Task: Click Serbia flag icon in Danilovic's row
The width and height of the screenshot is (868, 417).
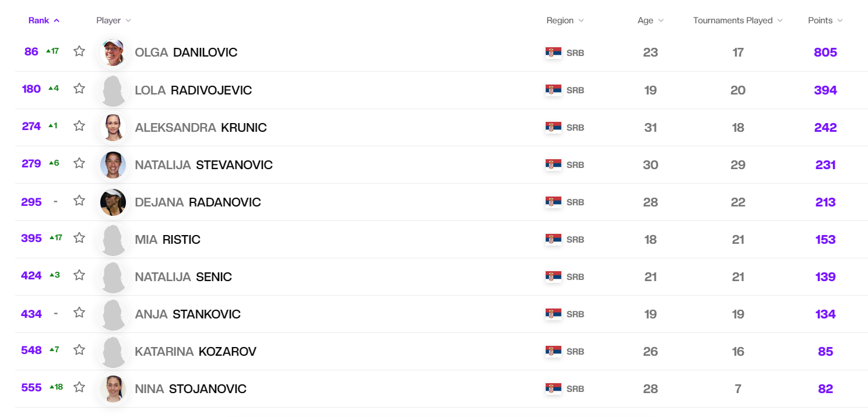Action: click(553, 52)
